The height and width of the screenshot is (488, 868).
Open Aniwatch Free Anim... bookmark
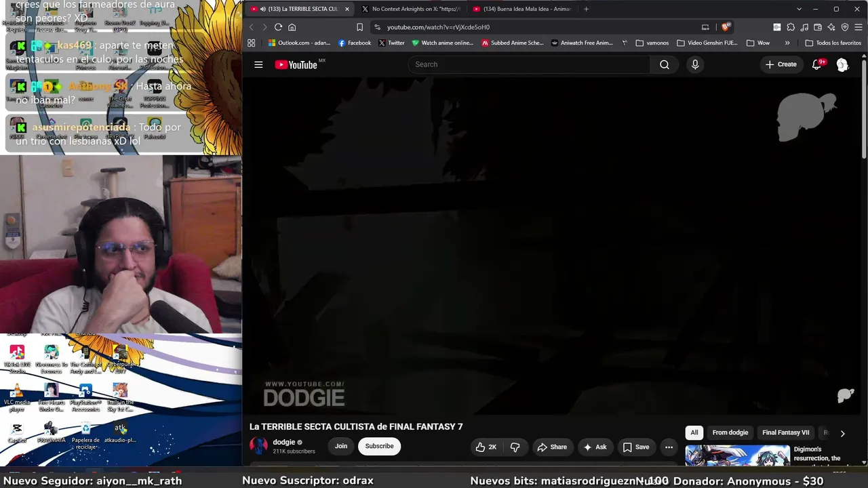[582, 43]
